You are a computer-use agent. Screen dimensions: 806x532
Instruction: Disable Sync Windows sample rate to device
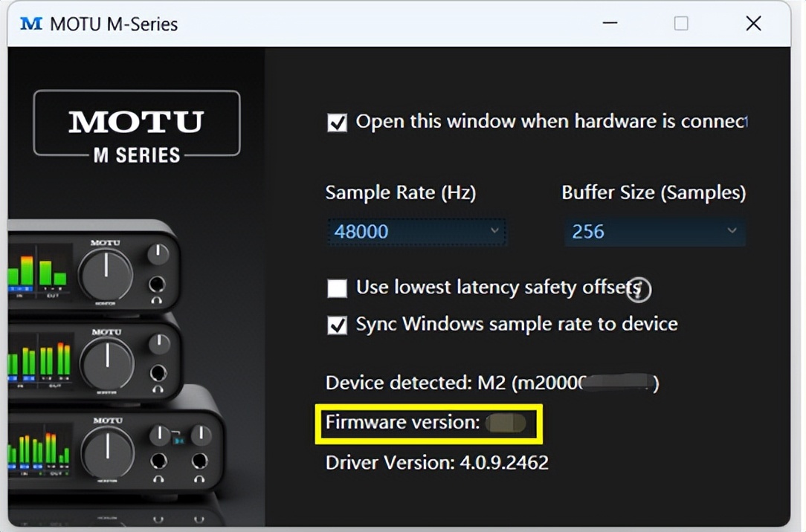tap(336, 324)
